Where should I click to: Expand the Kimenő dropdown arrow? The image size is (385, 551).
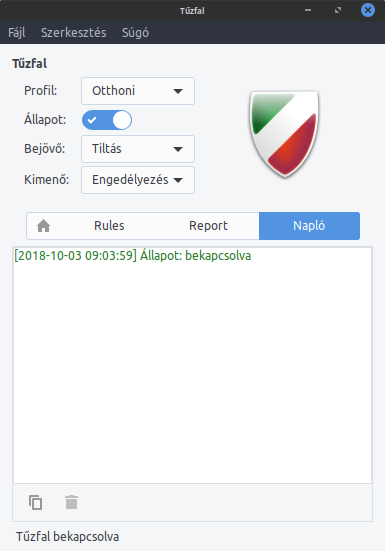(x=178, y=180)
